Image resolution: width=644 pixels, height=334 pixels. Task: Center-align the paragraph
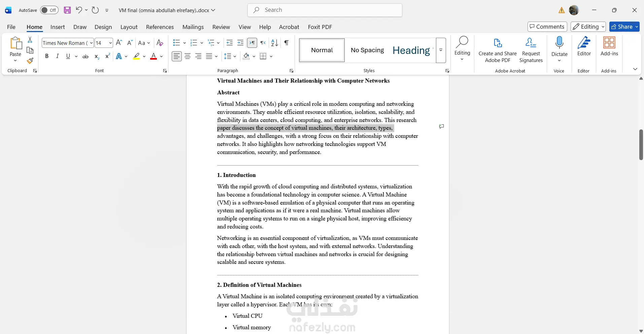tap(188, 56)
